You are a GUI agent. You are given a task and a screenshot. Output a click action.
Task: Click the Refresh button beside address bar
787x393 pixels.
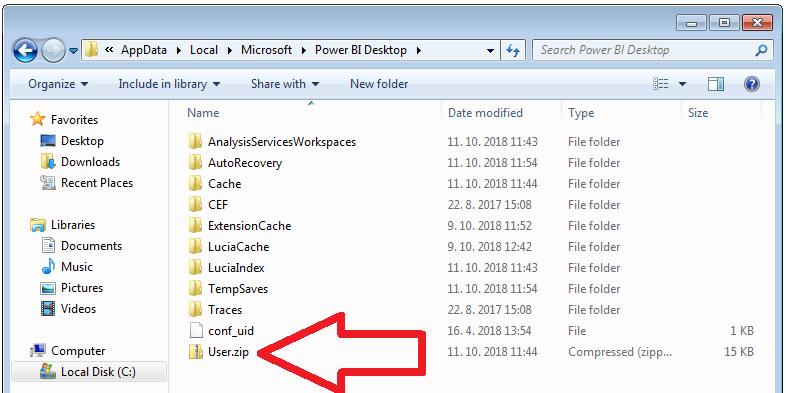tap(512, 50)
